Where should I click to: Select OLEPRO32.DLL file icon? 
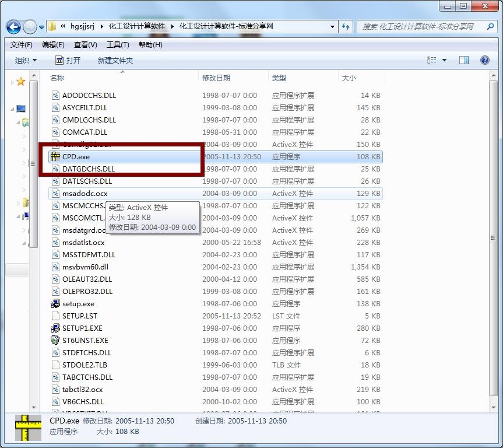point(55,291)
